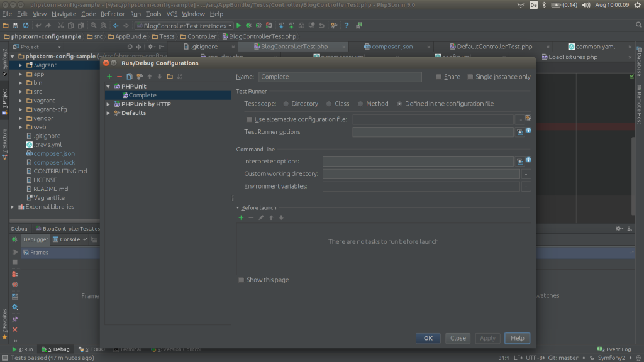Expand the src folder in project tree

[20, 92]
